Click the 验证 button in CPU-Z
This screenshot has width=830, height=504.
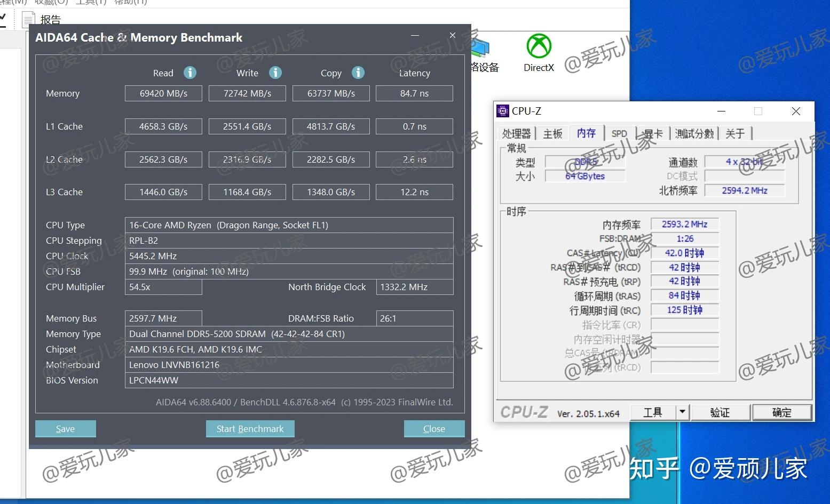coord(720,412)
